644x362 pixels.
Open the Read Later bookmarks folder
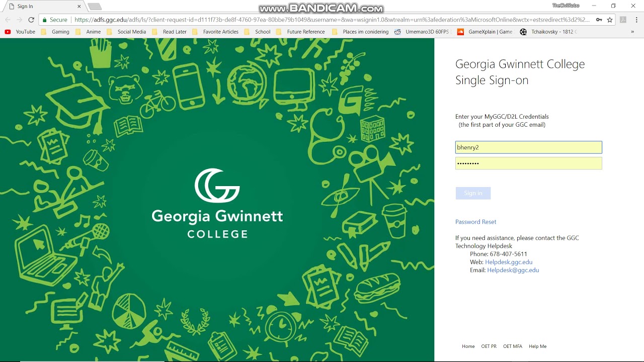click(x=170, y=32)
